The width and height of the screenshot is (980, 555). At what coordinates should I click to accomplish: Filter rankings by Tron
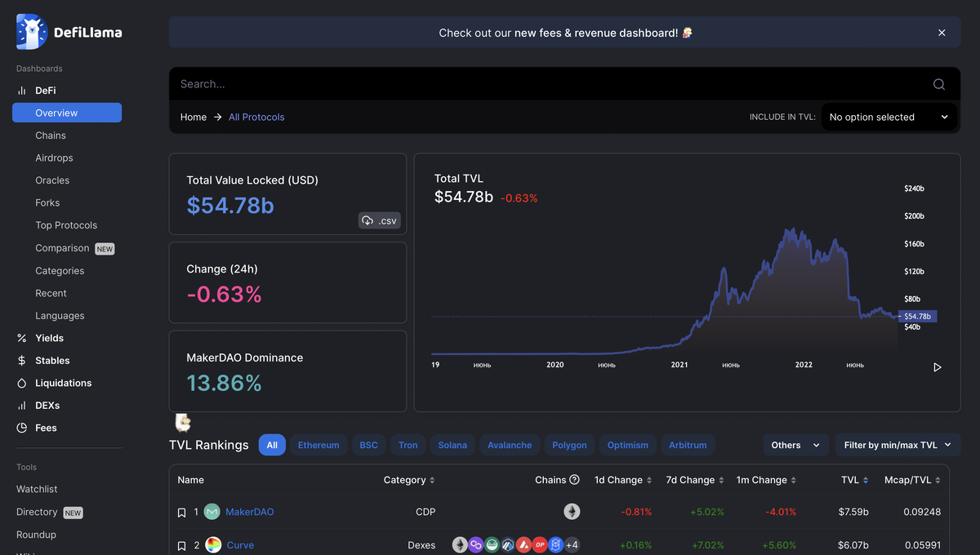pos(408,445)
